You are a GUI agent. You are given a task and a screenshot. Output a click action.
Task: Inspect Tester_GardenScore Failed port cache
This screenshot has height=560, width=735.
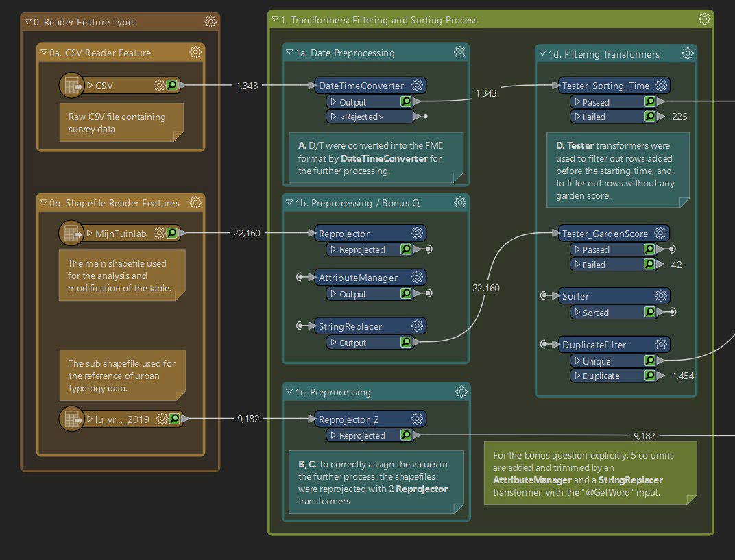649,265
